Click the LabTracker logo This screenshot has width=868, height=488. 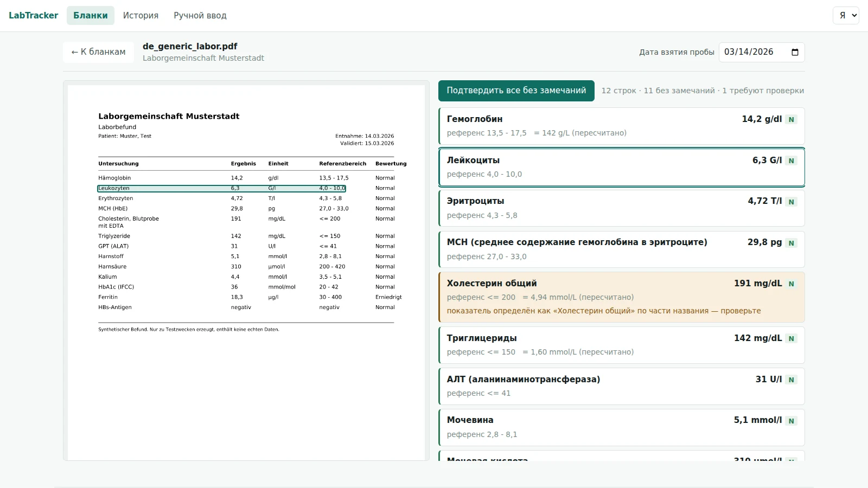pos(33,16)
